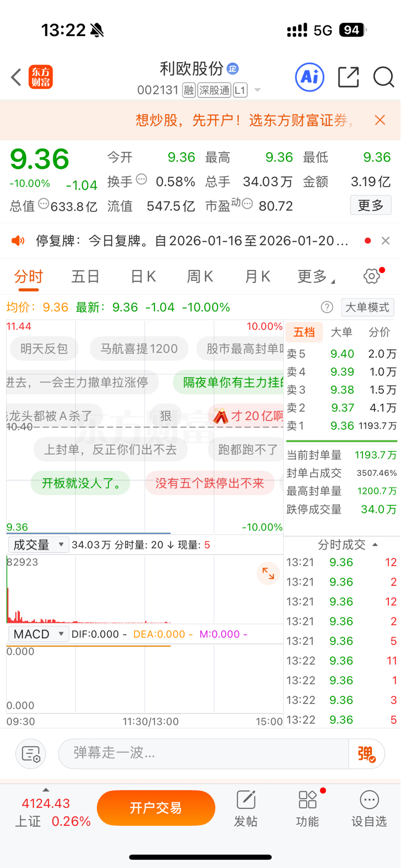Tap the muted bell icon in status bar
The width and height of the screenshot is (401, 868).
tap(97, 30)
